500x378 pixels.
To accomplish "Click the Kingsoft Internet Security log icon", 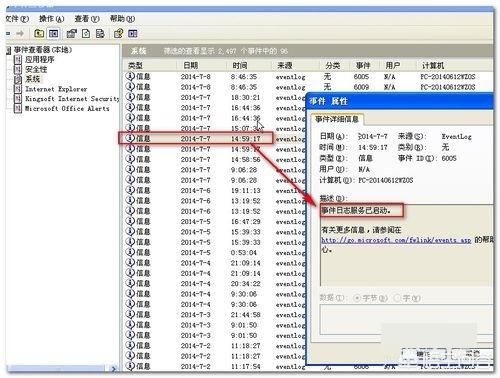I will [x=18, y=99].
